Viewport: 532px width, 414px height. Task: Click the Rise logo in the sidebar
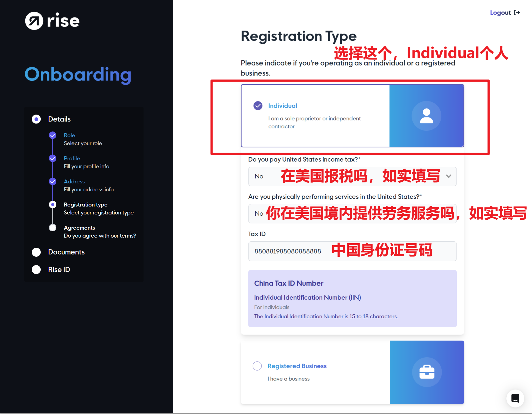pos(52,21)
